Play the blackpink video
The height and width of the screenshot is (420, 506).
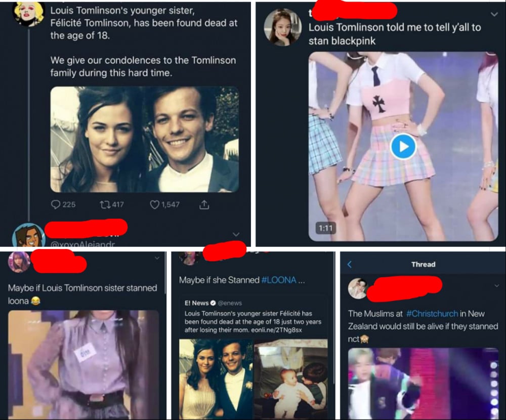[x=403, y=146]
